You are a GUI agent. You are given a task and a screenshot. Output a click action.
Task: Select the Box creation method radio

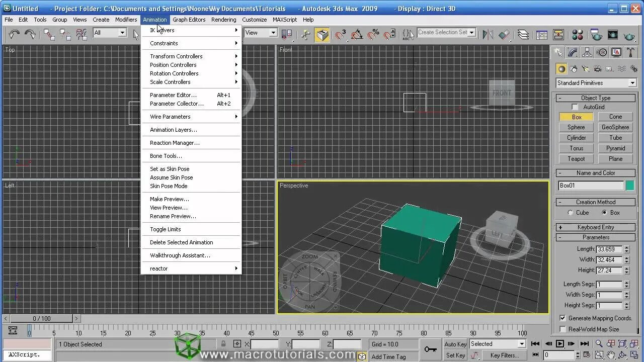[x=604, y=213]
